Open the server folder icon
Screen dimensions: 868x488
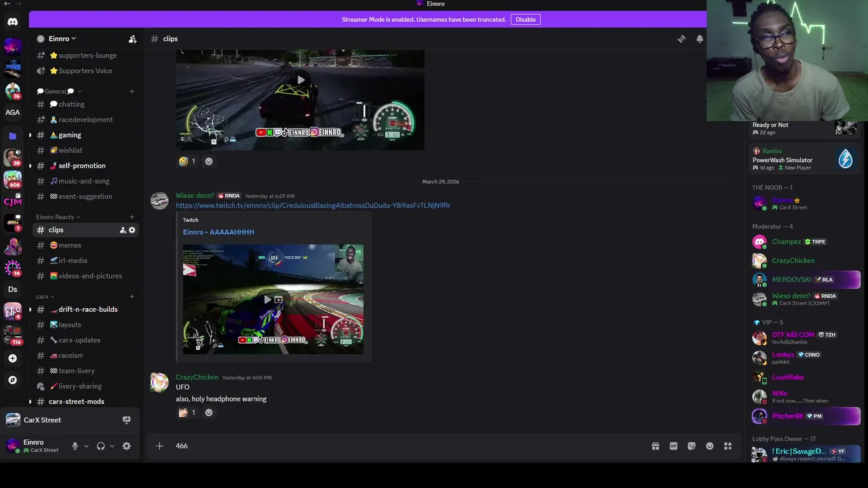12,136
